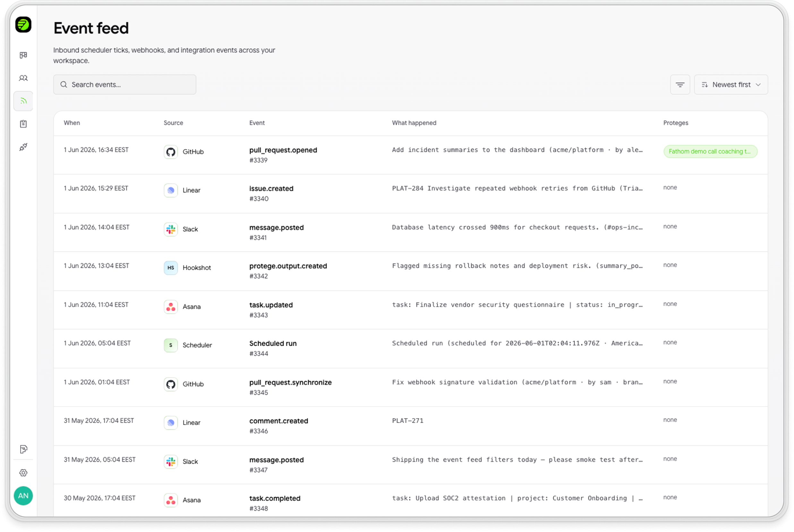Click the When column header

[x=72, y=123]
